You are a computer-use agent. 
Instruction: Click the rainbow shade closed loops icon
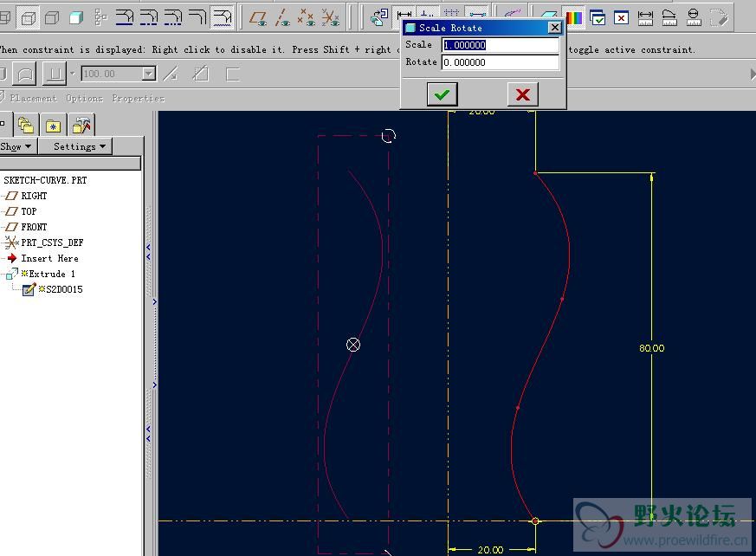[x=574, y=18]
